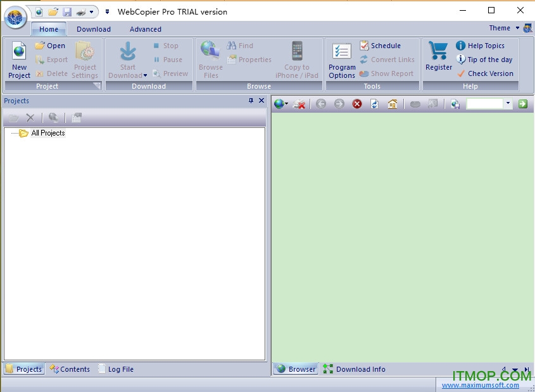This screenshot has height=392, width=535.
Task: Click the quick access Save icon
Action: [x=67, y=12]
